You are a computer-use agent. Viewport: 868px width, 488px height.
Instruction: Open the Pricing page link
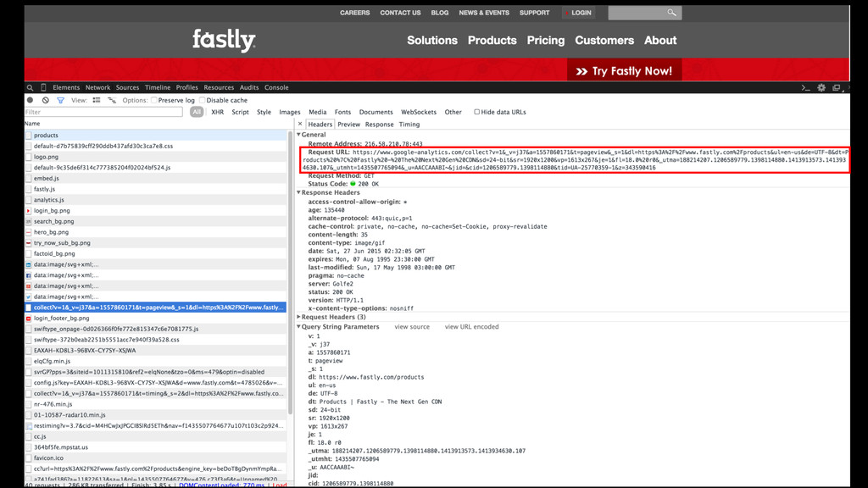click(546, 40)
